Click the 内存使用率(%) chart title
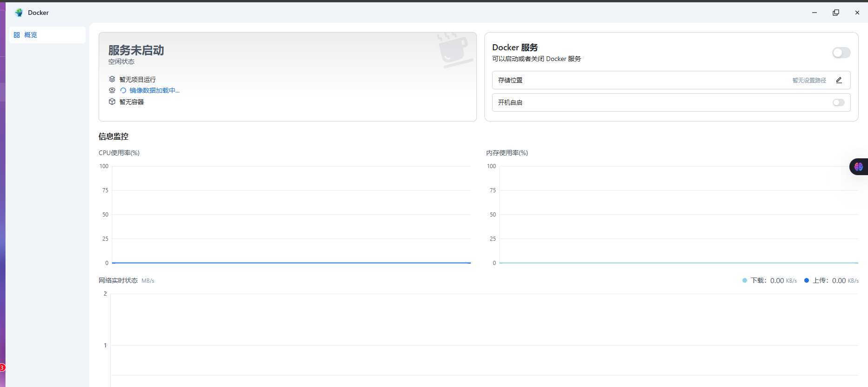Image resolution: width=868 pixels, height=387 pixels. coord(507,153)
